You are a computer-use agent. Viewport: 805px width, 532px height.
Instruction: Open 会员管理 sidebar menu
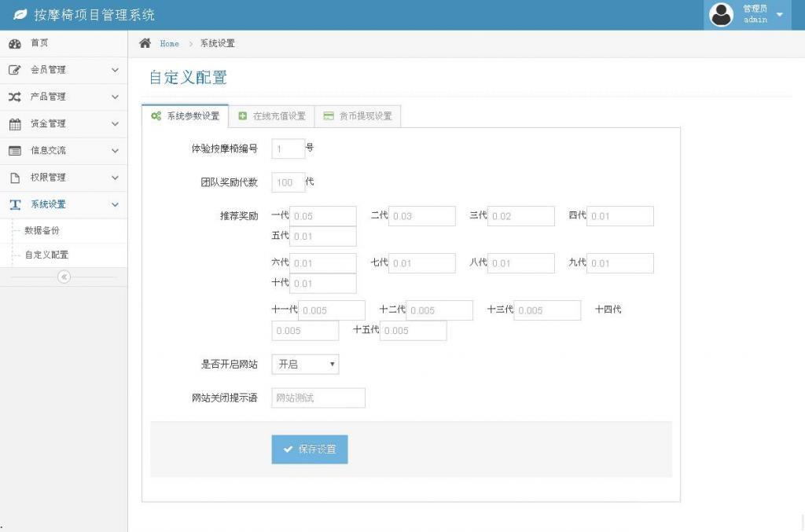[64, 70]
